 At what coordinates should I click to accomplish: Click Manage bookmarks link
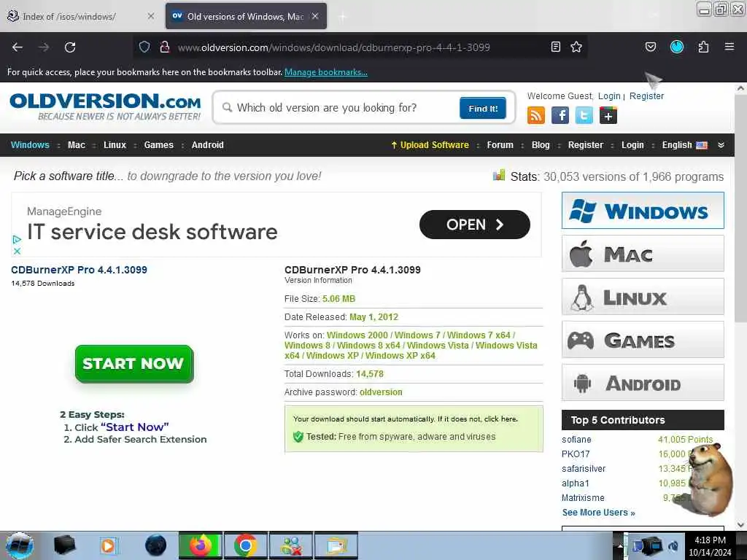tap(326, 72)
